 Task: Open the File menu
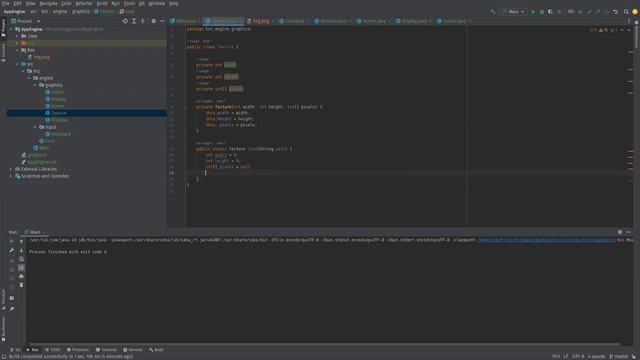(6, 3)
